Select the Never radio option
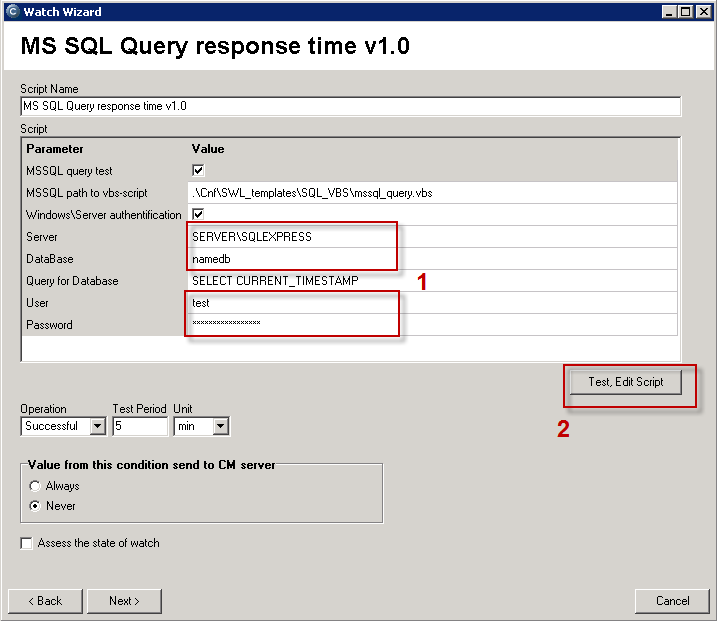Image resolution: width=717 pixels, height=621 pixels. (x=35, y=506)
